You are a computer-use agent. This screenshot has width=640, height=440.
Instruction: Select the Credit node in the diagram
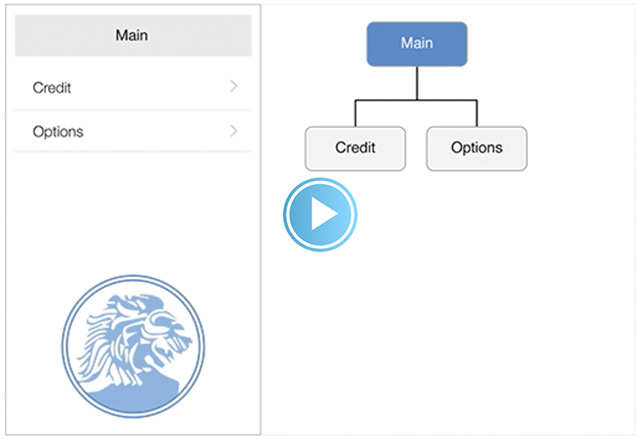tap(355, 149)
